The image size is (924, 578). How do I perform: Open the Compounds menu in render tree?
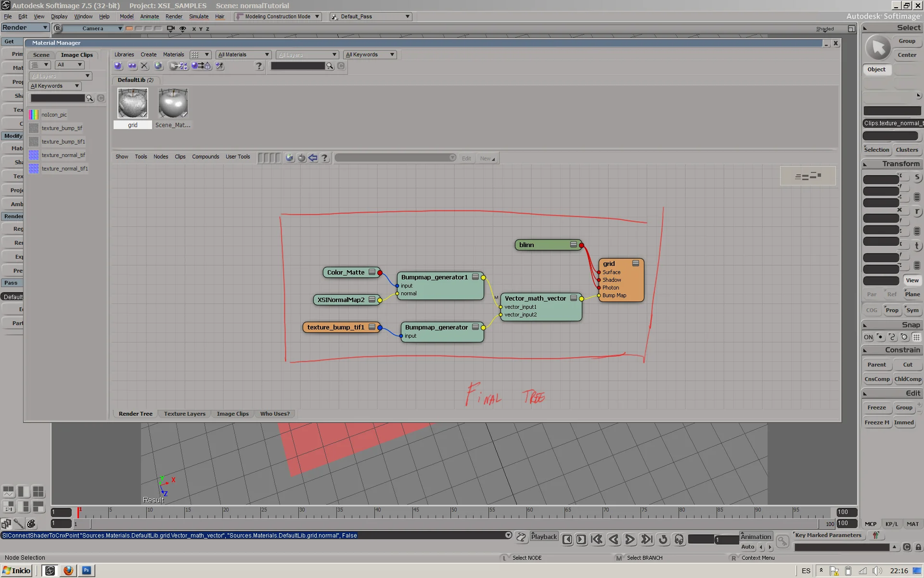pos(205,157)
